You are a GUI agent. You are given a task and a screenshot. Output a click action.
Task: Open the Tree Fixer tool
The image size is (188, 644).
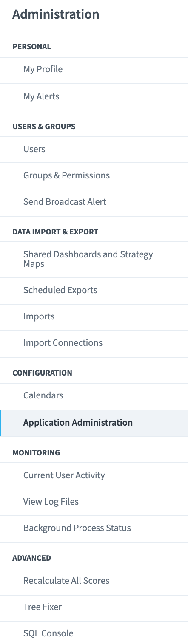(94, 607)
